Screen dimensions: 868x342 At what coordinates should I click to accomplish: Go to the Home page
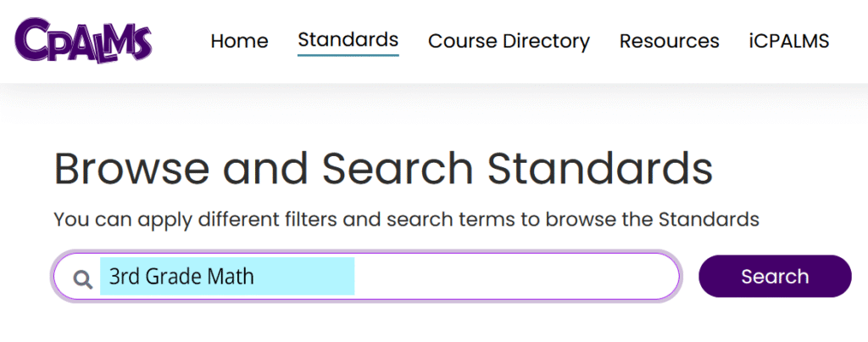click(x=239, y=41)
